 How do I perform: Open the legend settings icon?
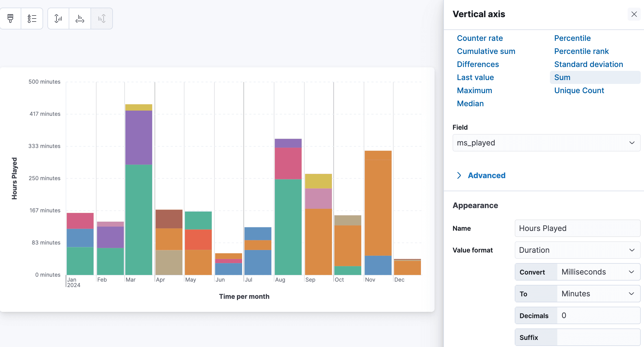[32, 18]
